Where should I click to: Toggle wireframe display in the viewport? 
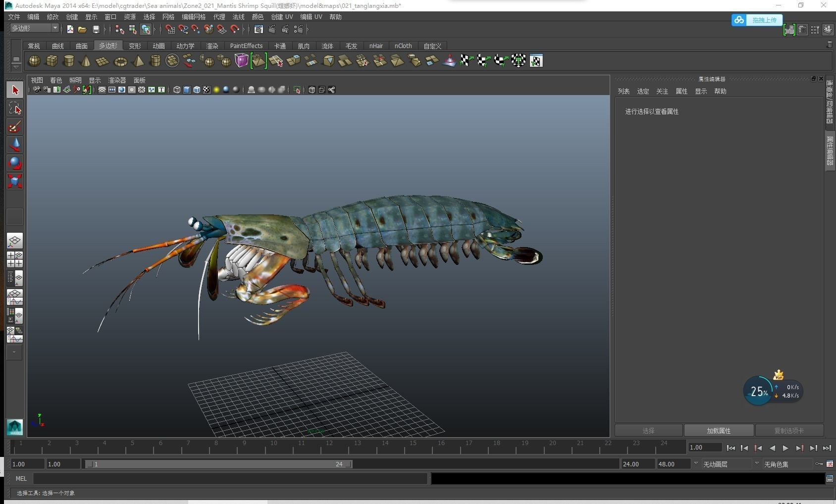click(x=177, y=90)
